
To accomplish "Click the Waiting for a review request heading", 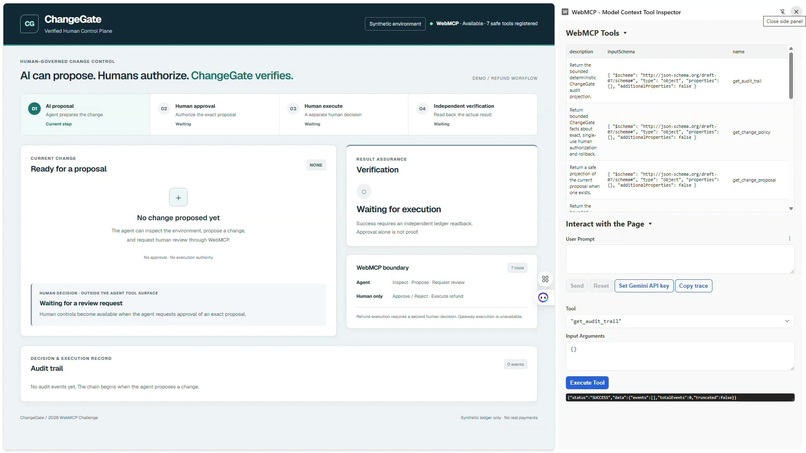I will click(x=81, y=303).
